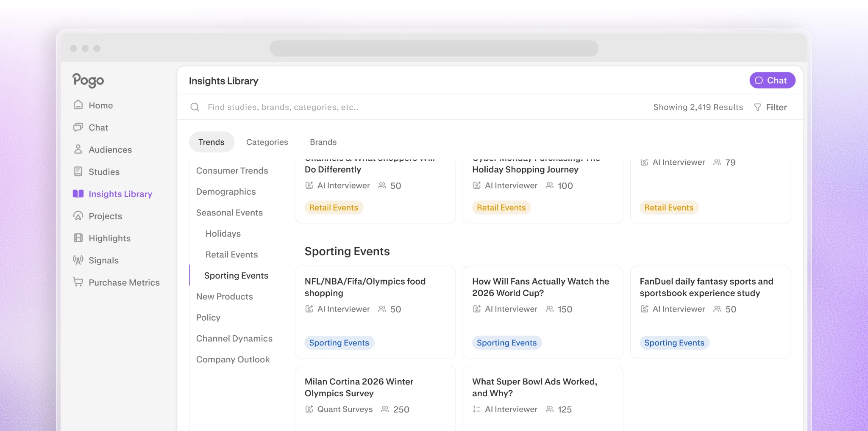Focus the Find studies search field
Image resolution: width=868 pixels, height=431 pixels.
coord(283,107)
